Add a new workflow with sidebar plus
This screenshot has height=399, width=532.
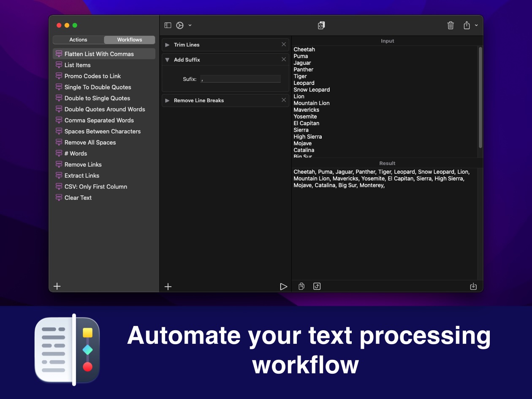coord(57,286)
